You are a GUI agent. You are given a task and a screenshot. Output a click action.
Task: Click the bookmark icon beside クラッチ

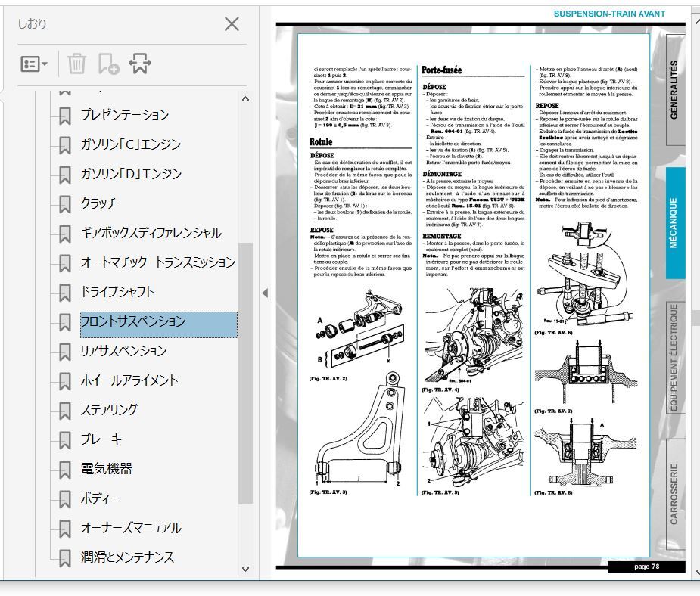pyautogui.click(x=65, y=204)
